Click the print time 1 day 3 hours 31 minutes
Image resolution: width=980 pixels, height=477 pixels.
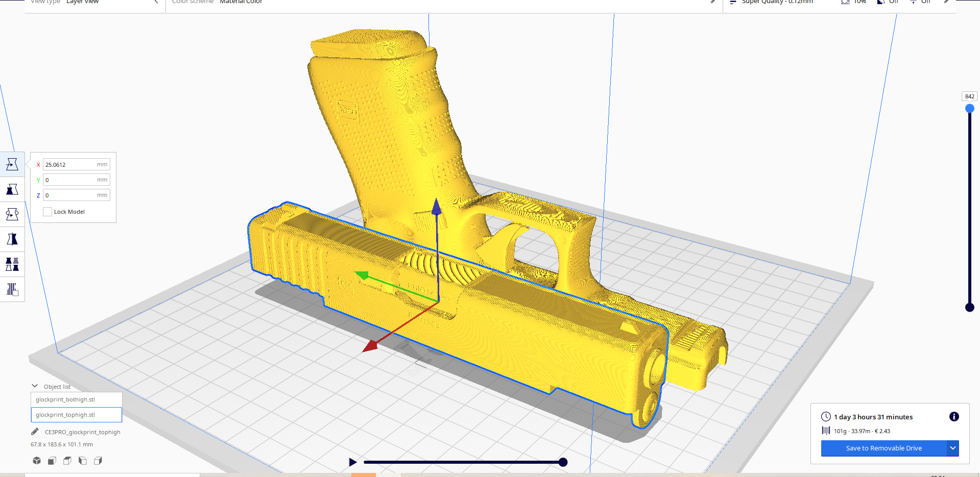click(873, 417)
